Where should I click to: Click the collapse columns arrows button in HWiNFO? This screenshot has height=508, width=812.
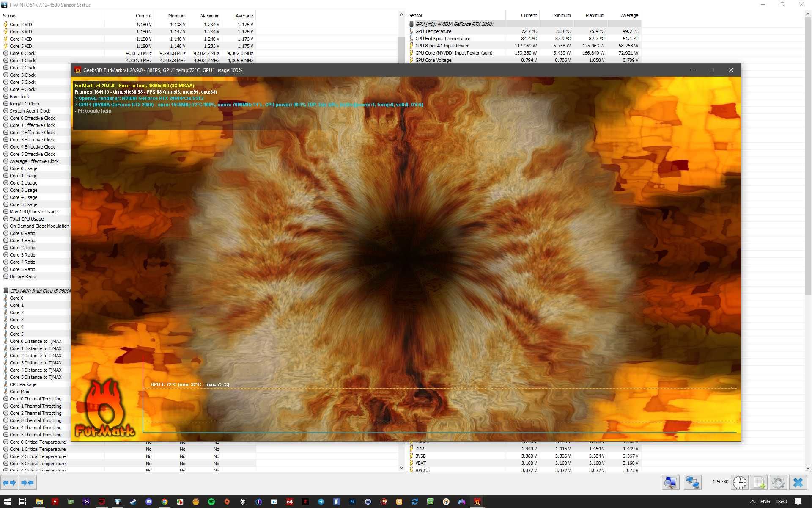(28, 483)
